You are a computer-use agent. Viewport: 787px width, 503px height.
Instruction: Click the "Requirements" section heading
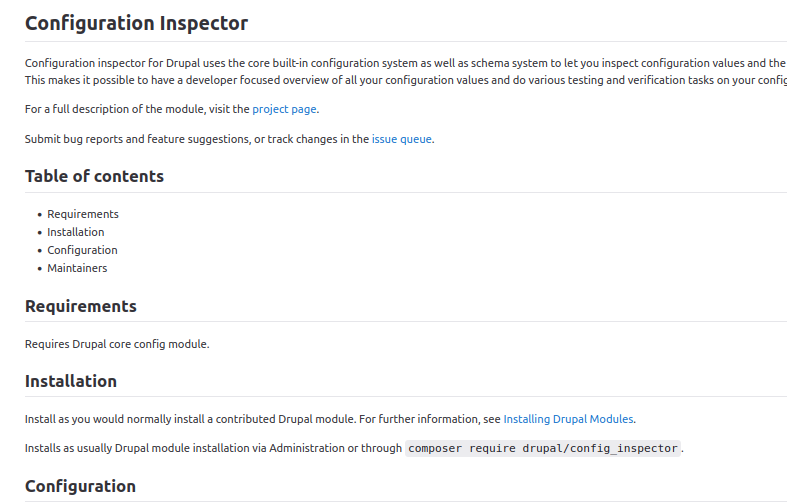(x=80, y=306)
